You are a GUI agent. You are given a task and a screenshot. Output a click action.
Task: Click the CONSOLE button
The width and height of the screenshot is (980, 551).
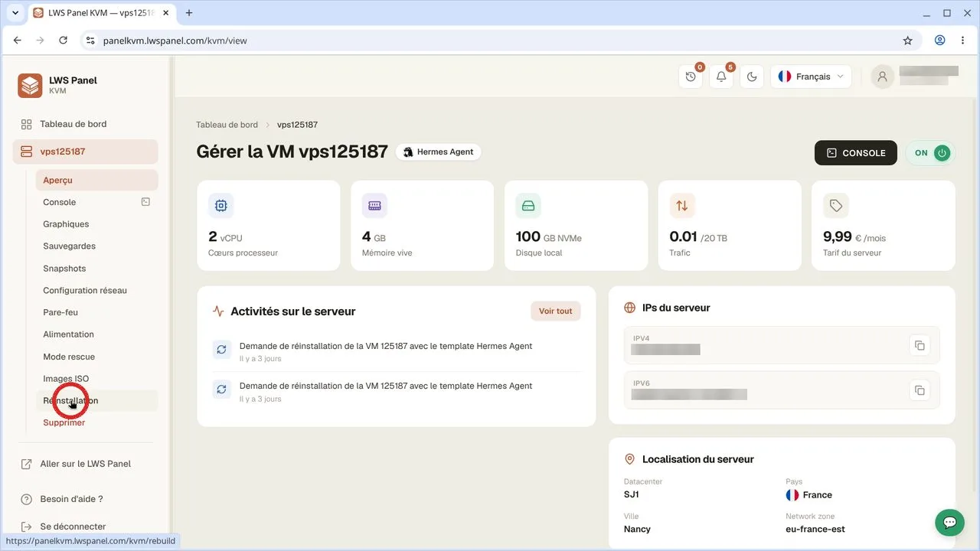coord(855,153)
